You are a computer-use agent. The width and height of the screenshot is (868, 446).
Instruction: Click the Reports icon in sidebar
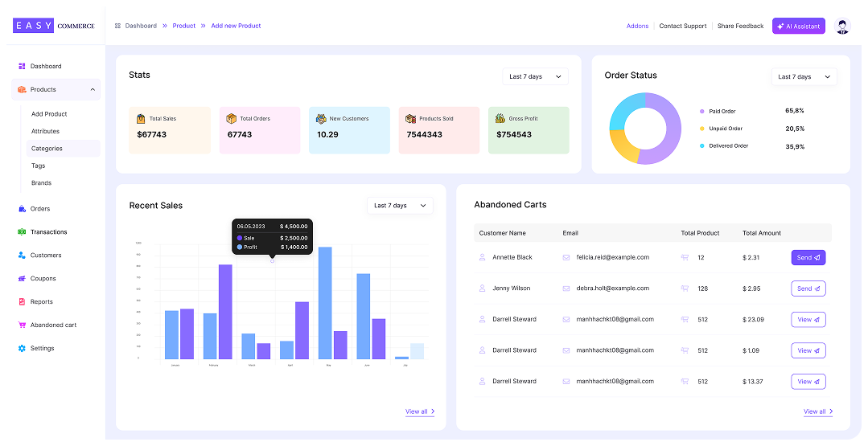(x=23, y=302)
